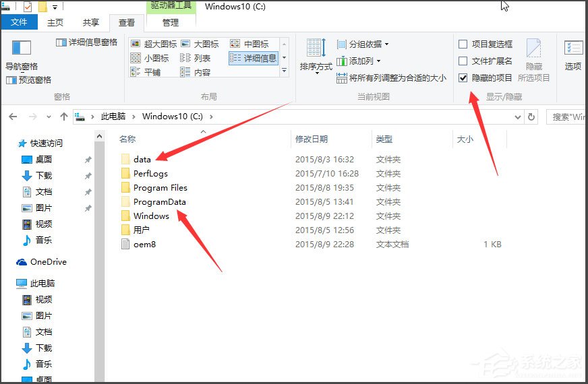Select This PC in navigation pane
The image size is (588, 384).
point(35,283)
